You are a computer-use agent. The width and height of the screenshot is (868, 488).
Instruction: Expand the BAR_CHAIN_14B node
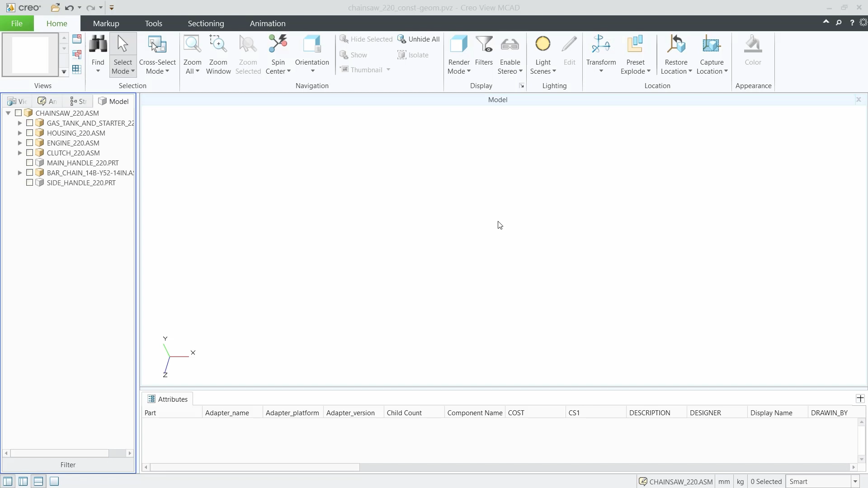pos(19,173)
